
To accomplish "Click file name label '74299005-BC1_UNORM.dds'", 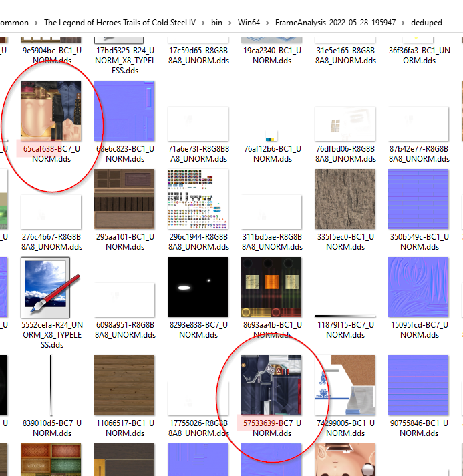I will (x=345, y=428).
